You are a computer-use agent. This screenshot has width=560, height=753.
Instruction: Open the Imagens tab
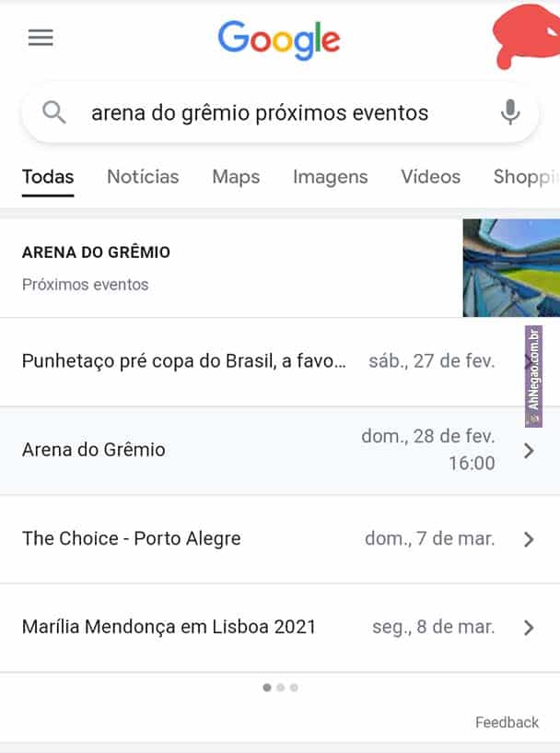(x=330, y=176)
